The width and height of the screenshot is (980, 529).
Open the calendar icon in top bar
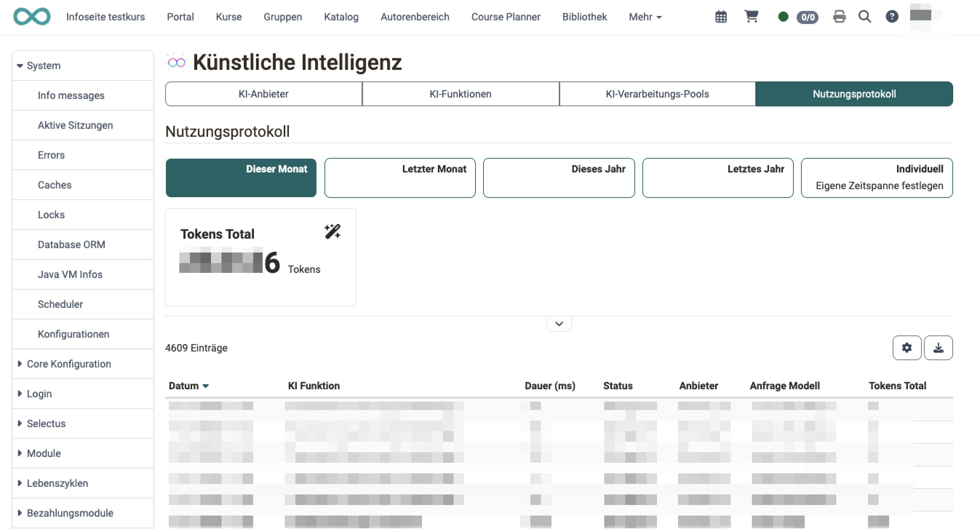click(x=721, y=17)
